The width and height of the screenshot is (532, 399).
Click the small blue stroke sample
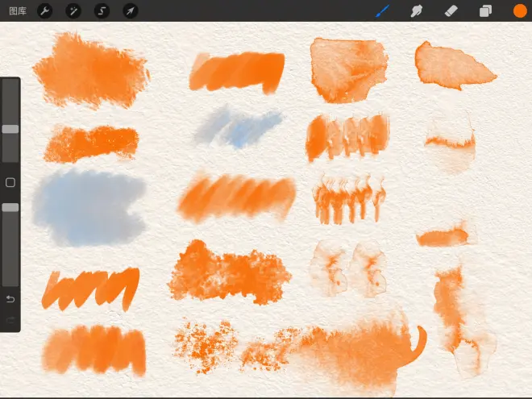tap(238, 127)
